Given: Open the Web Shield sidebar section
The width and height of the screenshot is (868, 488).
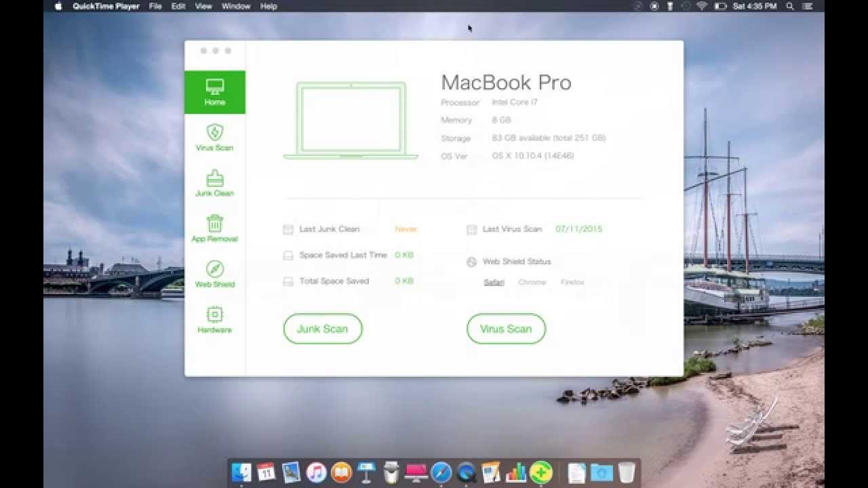Looking at the screenshot, I should (214, 274).
